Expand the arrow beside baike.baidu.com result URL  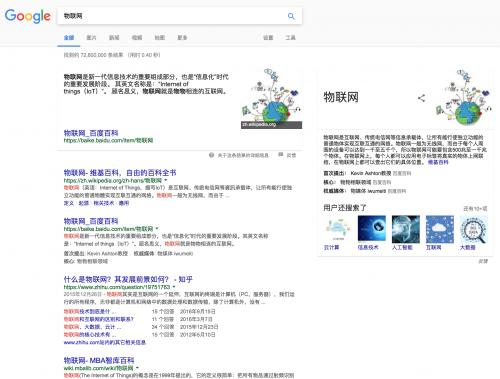(x=157, y=229)
